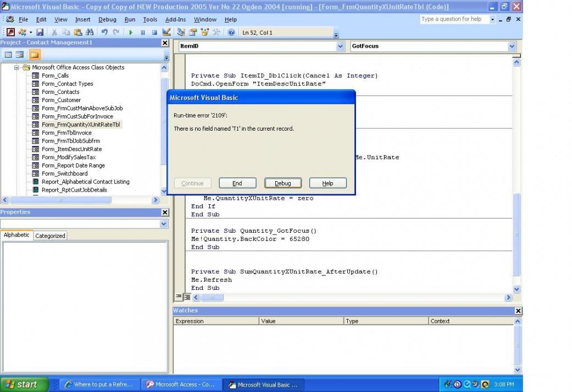Close the Properties pane with its X
Image resolution: width=572 pixels, height=392 pixels.
165,212
